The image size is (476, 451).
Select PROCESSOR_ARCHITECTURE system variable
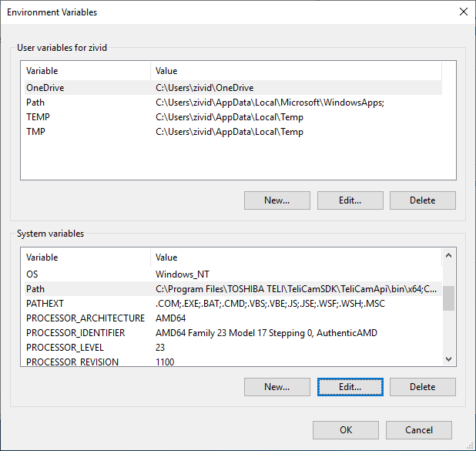85,318
